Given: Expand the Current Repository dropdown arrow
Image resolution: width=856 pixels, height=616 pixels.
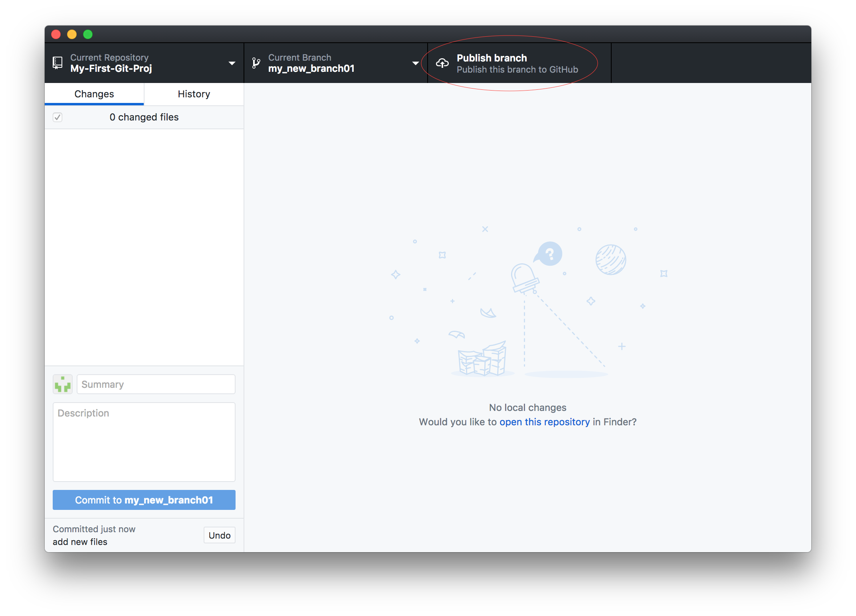Looking at the screenshot, I should [x=232, y=63].
